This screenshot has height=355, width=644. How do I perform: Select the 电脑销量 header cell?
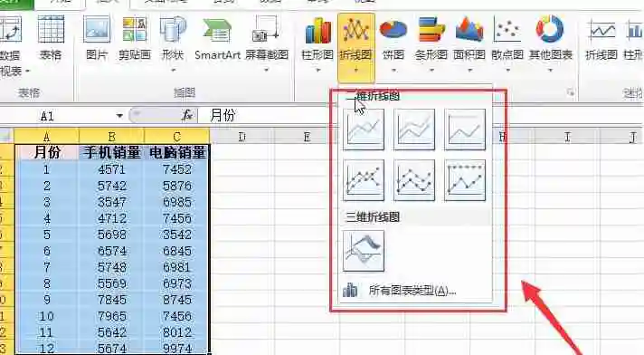(177, 152)
